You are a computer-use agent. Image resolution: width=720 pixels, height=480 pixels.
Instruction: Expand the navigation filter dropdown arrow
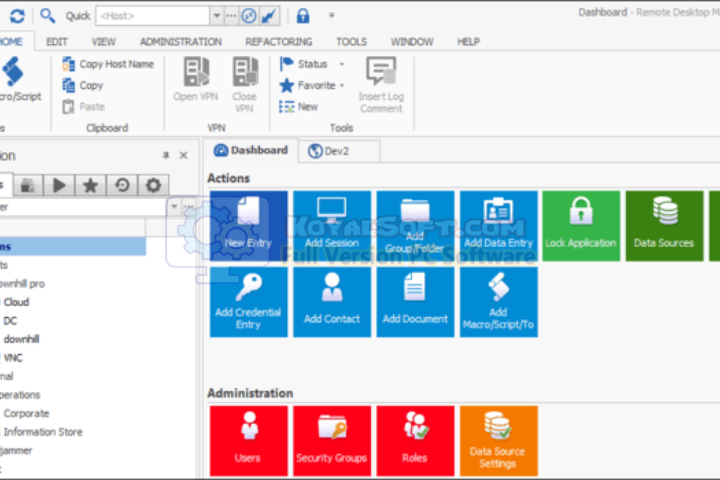click(x=174, y=207)
